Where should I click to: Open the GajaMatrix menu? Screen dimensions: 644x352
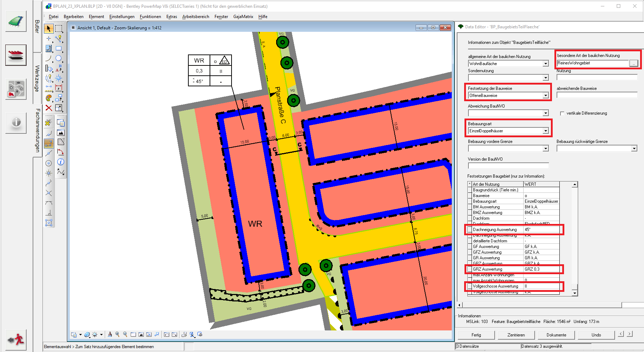(243, 17)
